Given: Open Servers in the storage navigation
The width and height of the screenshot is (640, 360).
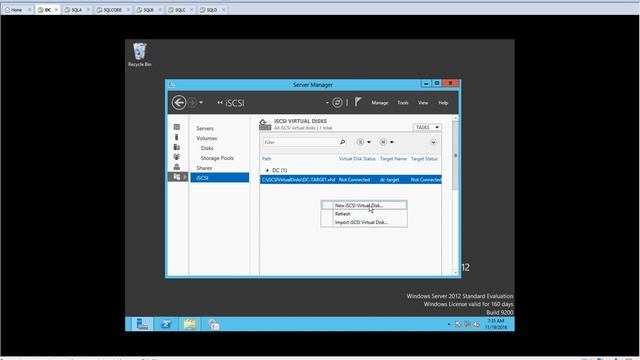Looking at the screenshot, I should click(205, 128).
